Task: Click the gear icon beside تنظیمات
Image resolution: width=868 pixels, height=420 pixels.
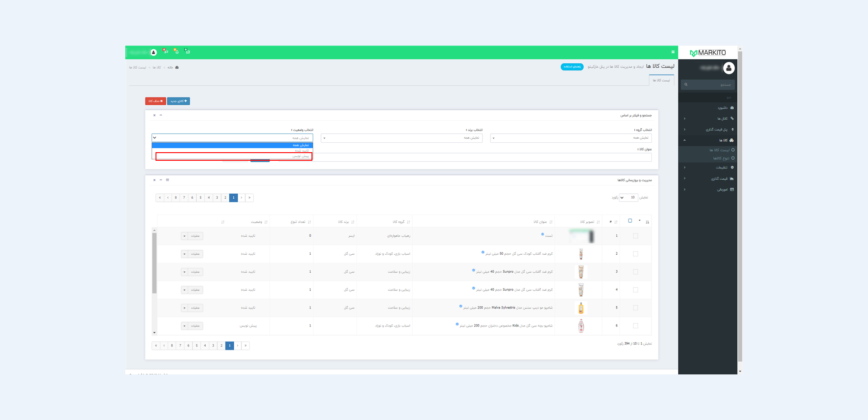Action: pyautogui.click(x=732, y=168)
